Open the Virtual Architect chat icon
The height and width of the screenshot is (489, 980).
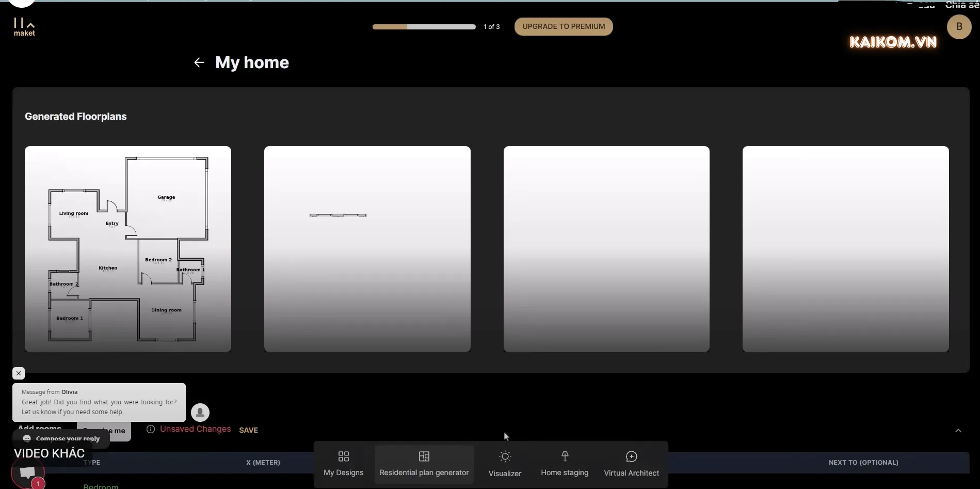[x=631, y=456]
